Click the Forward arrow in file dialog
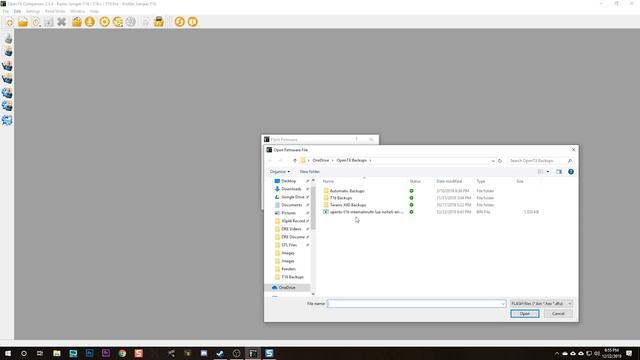This screenshot has height=360, width=640. 280,161
